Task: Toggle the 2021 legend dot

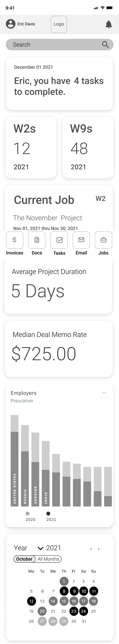Action: [48, 514]
